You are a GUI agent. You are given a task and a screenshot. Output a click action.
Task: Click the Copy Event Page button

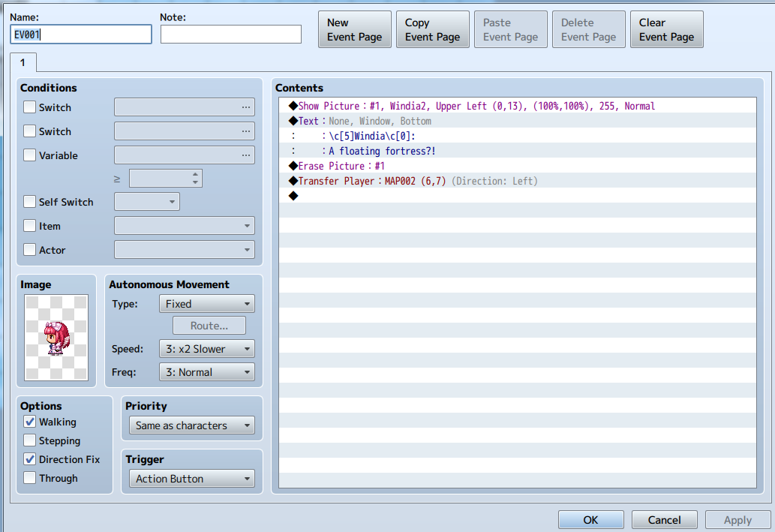432,30
